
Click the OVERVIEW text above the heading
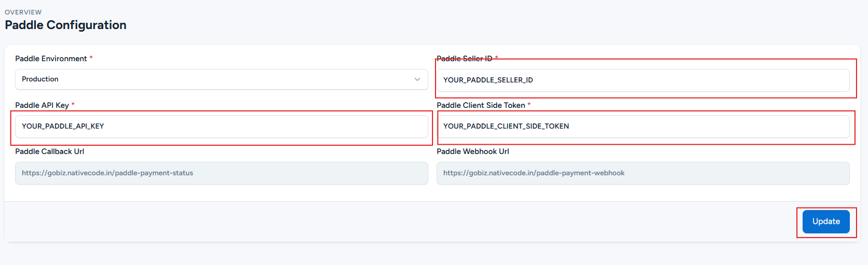pos(23,12)
